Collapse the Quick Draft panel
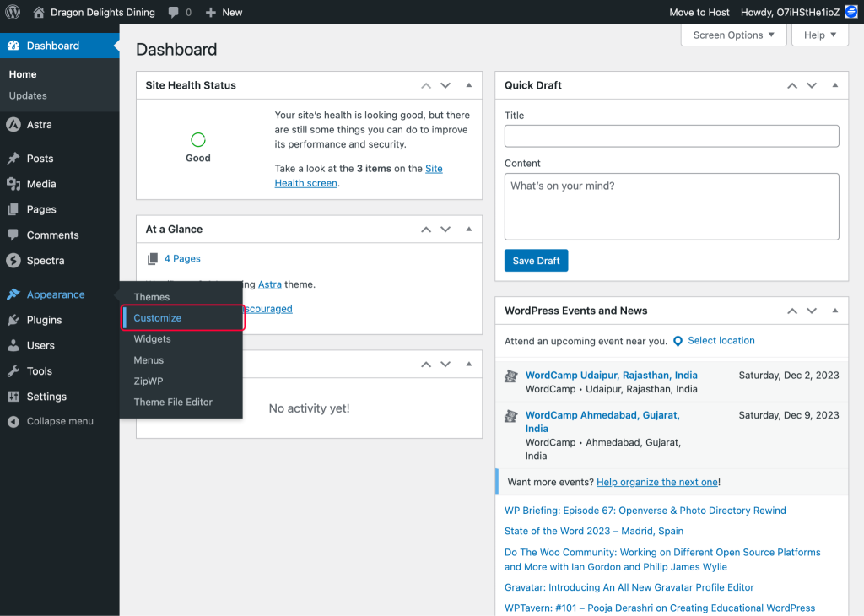This screenshot has width=864, height=616. [x=835, y=85]
